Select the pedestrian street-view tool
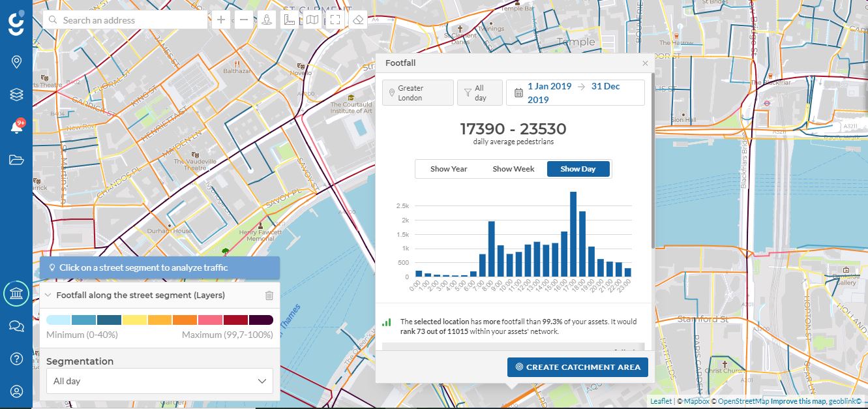Viewport: 868px width, 409px height. point(266,20)
